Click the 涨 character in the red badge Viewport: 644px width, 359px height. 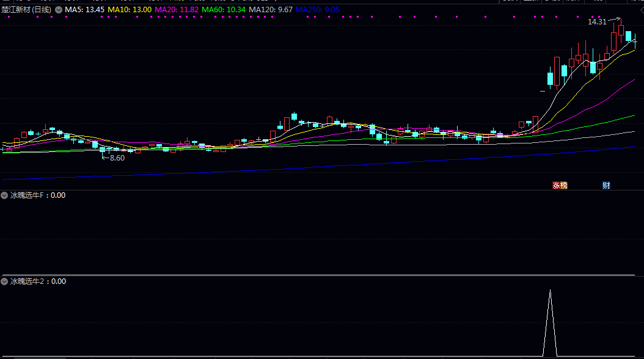556,186
